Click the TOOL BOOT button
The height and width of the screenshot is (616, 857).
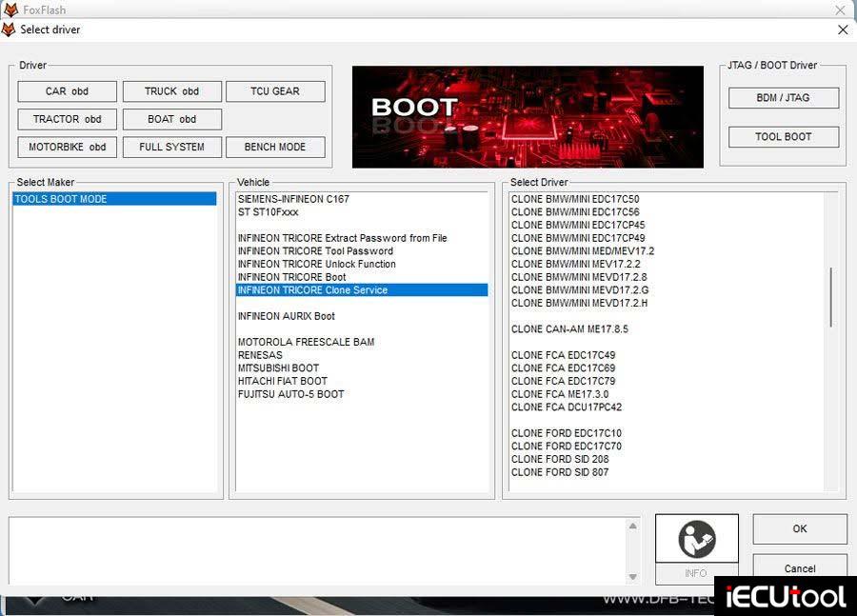pos(784,137)
